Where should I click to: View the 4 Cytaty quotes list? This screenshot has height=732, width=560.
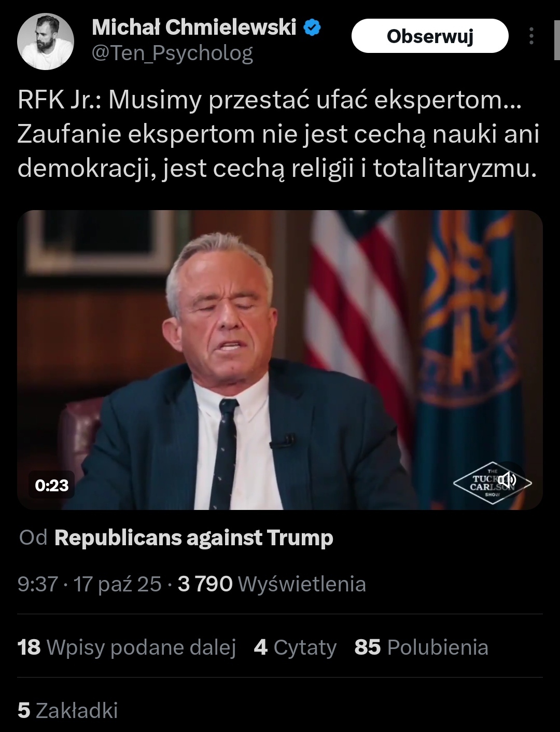295,647
